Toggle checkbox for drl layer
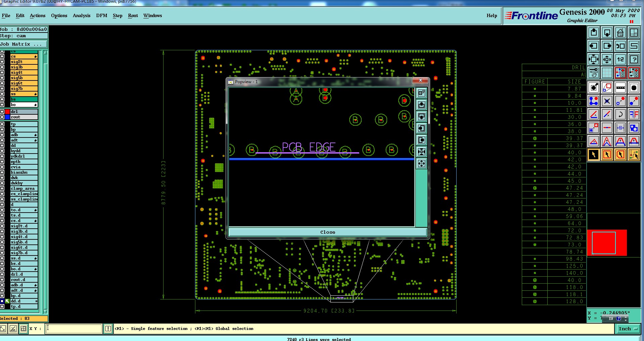This screenshot has height=341, width=644. pyautogui.click(x=2, y=112)
